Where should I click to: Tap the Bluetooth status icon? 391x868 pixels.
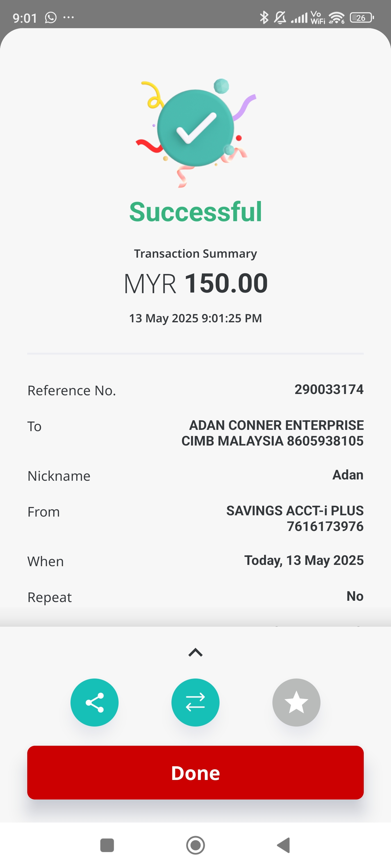pyautogui.click(x=264, y=18)
